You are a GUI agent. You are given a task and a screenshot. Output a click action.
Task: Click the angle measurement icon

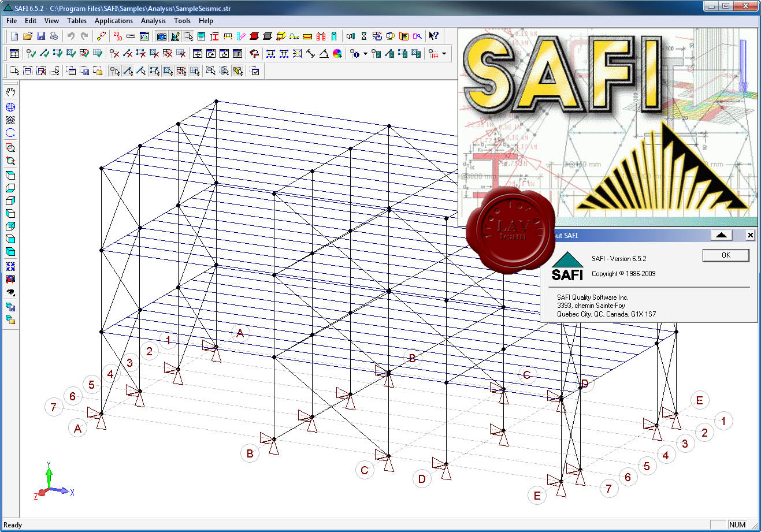click(324, 54)
